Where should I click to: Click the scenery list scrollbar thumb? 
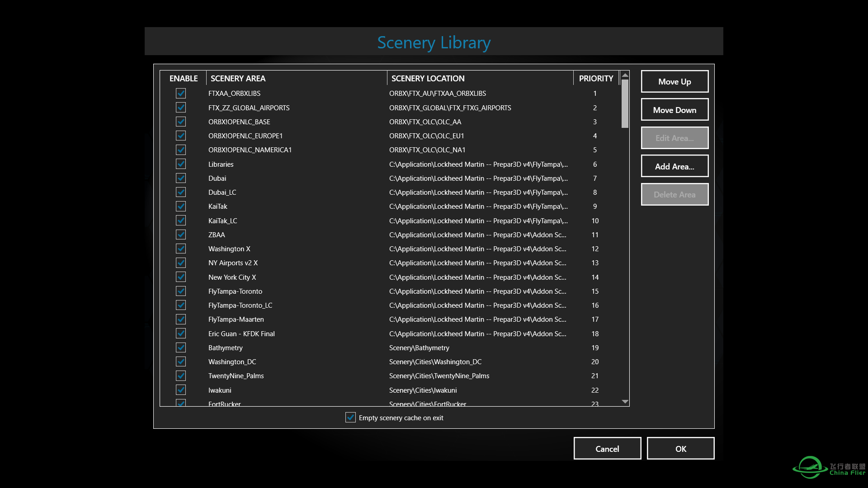click(625, 104)
